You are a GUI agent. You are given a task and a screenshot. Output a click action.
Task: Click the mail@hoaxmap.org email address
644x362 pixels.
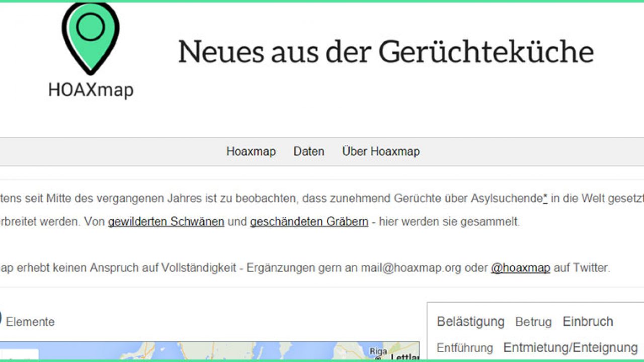coord(411,268)
